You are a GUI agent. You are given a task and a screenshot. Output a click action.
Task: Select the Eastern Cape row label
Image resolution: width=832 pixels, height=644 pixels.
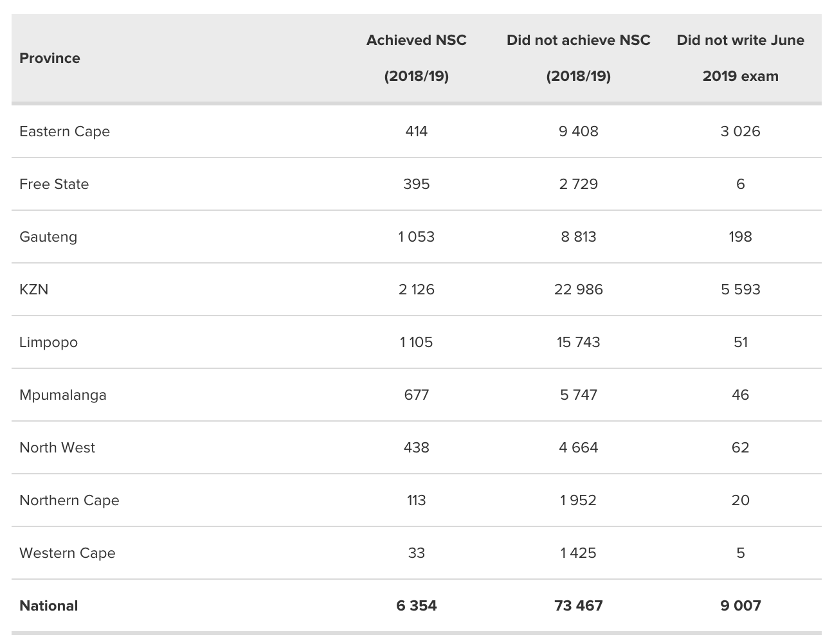point(64,131)
